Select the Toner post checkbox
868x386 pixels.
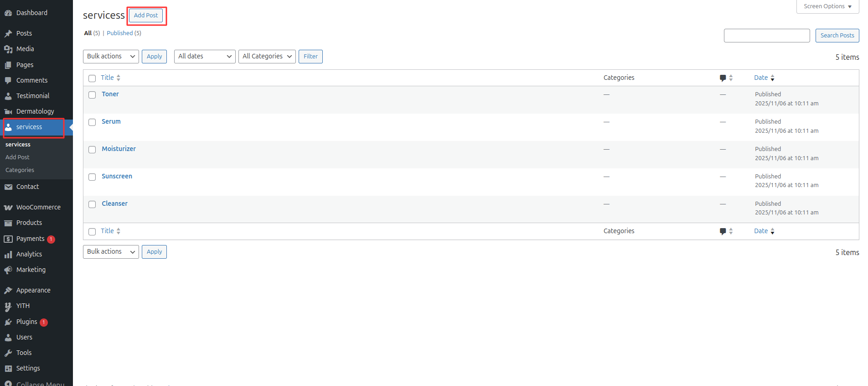(x=92, y=95)
